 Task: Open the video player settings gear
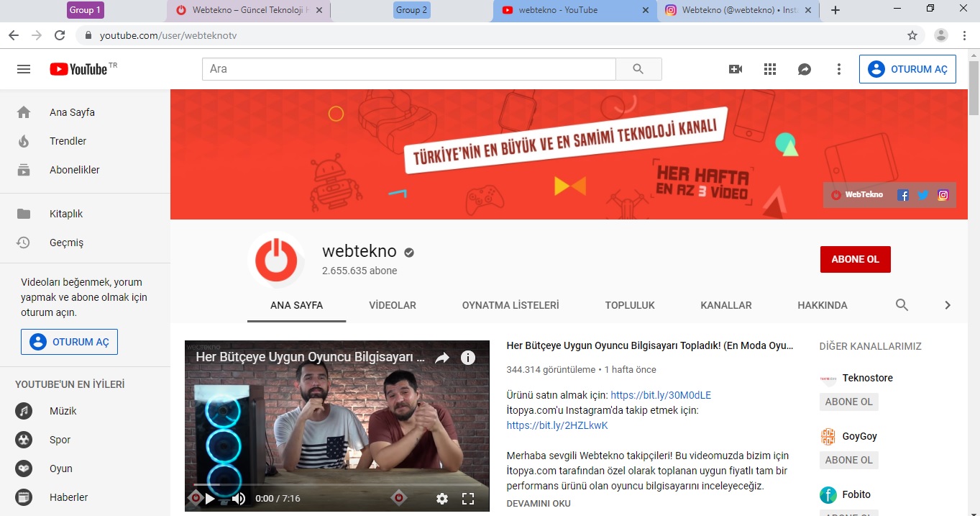[442, 498]
